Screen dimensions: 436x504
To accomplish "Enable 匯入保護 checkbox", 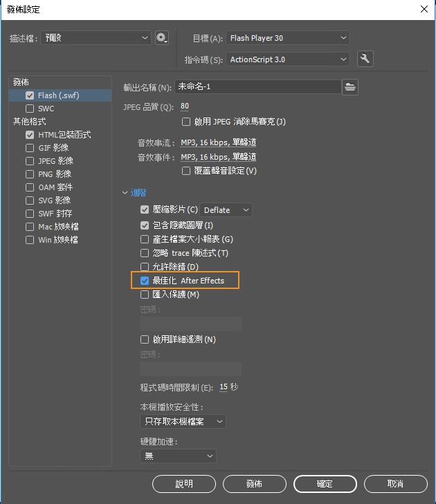I will [145, 295].
